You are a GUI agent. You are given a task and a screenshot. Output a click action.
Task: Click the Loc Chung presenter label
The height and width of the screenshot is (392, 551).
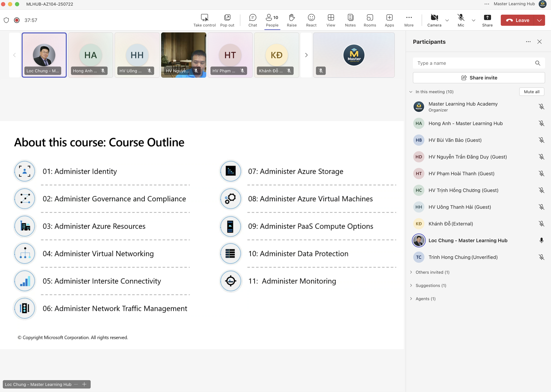[38, 384]
